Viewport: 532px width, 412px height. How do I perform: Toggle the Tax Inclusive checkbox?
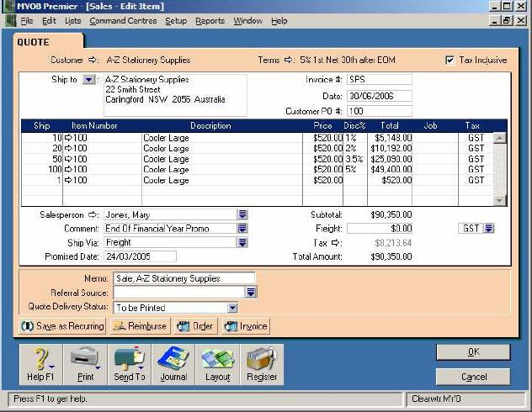click(x=450, y=61)
